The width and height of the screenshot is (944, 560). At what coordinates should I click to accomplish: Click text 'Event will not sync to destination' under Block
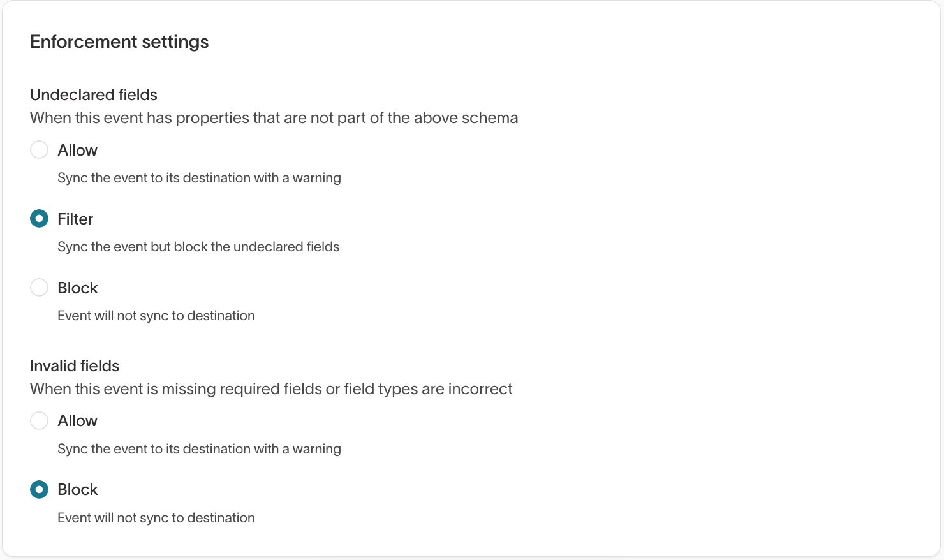(x=156, y=315)
